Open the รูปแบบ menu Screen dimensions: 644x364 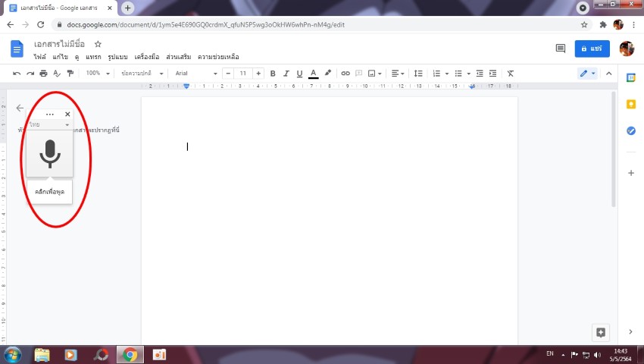[x=117, y=57]
